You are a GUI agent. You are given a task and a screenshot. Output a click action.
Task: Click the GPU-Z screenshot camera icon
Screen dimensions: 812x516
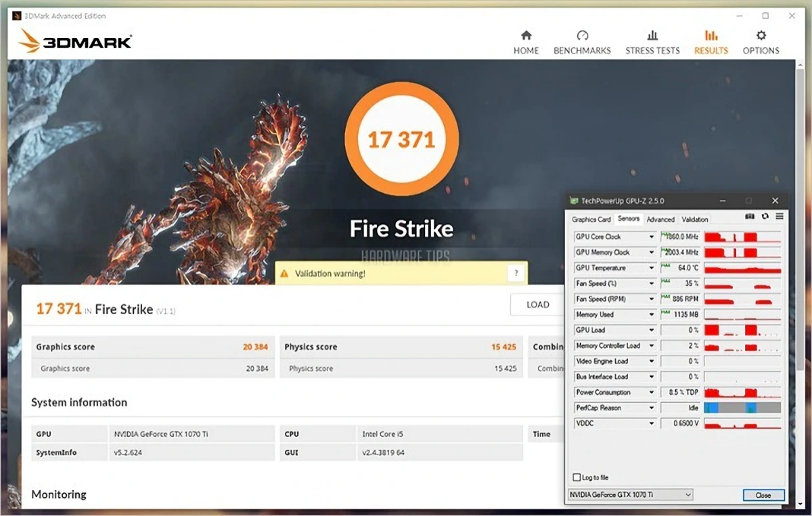(750, 217)
